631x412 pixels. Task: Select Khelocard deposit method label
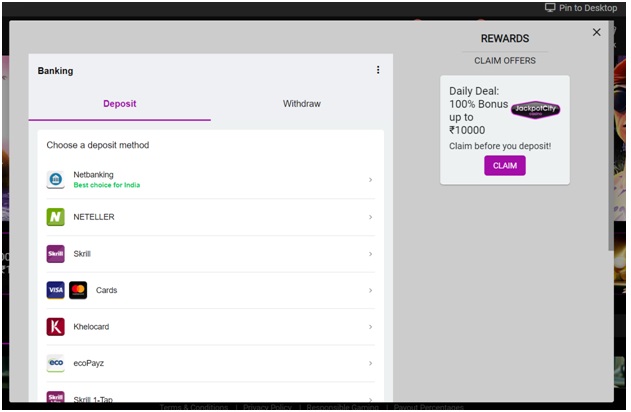point(91,327)
